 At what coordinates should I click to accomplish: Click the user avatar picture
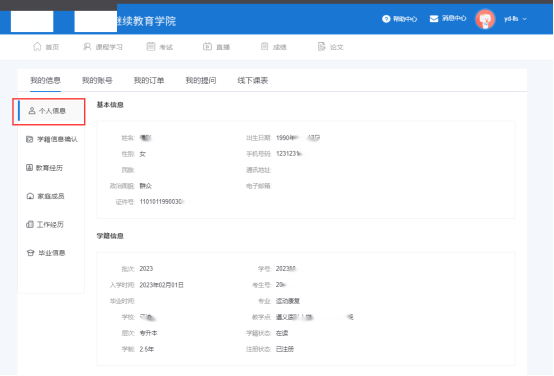485,19
